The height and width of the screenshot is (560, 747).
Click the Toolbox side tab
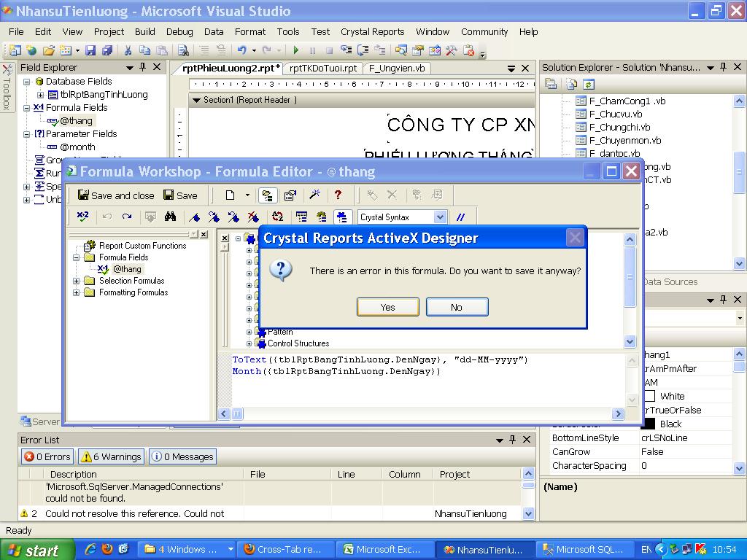coord(7,88)
